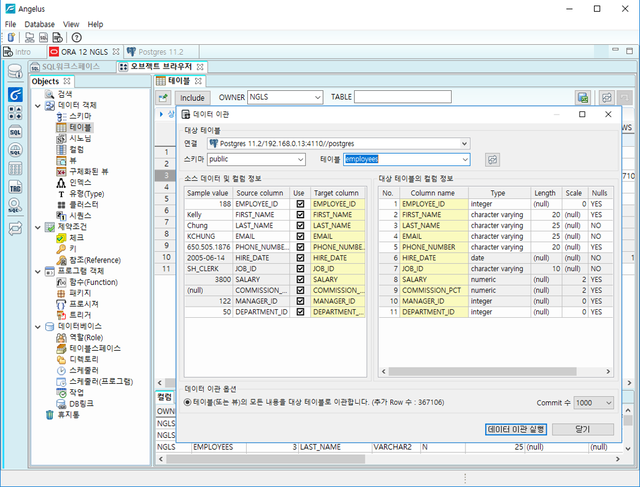
Task: Click the Include button
Action: (x=192, y=98)
